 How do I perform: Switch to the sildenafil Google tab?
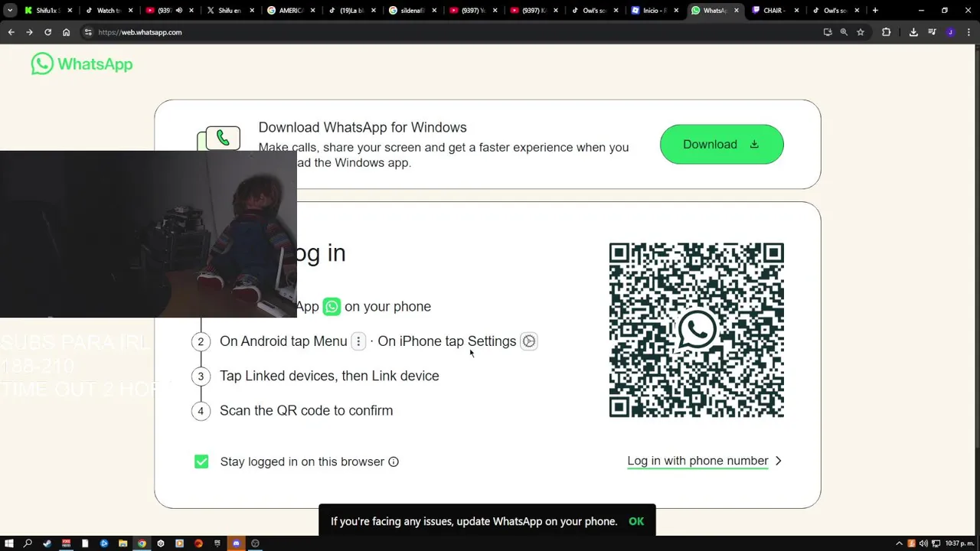(x=413, y=11)
